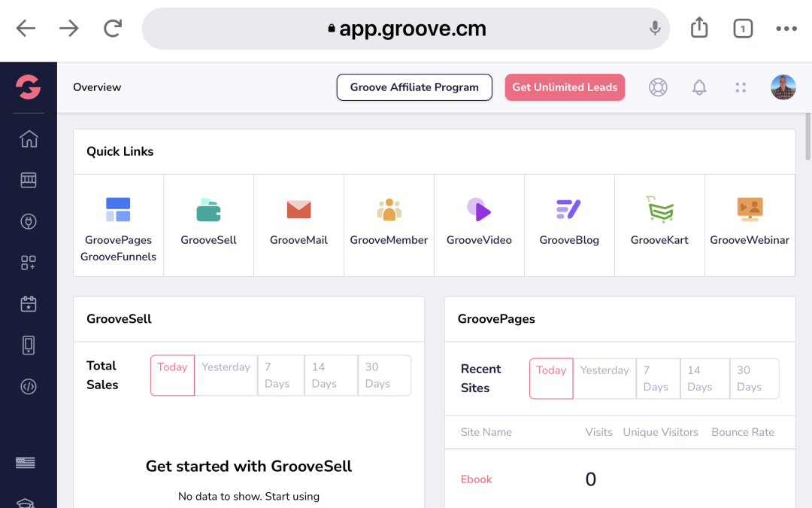This screenshot has width=812, height=508.
Task: Tap the microphone voice search icon
Action: pyautogui.click(x=655, y=28)
